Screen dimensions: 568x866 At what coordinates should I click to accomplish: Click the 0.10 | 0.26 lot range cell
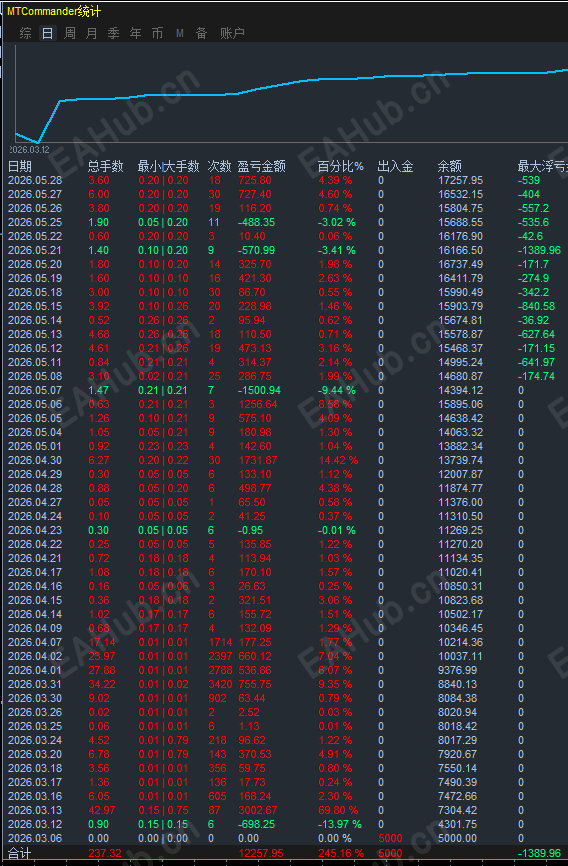pyautogui.click(x=163, y=307)
